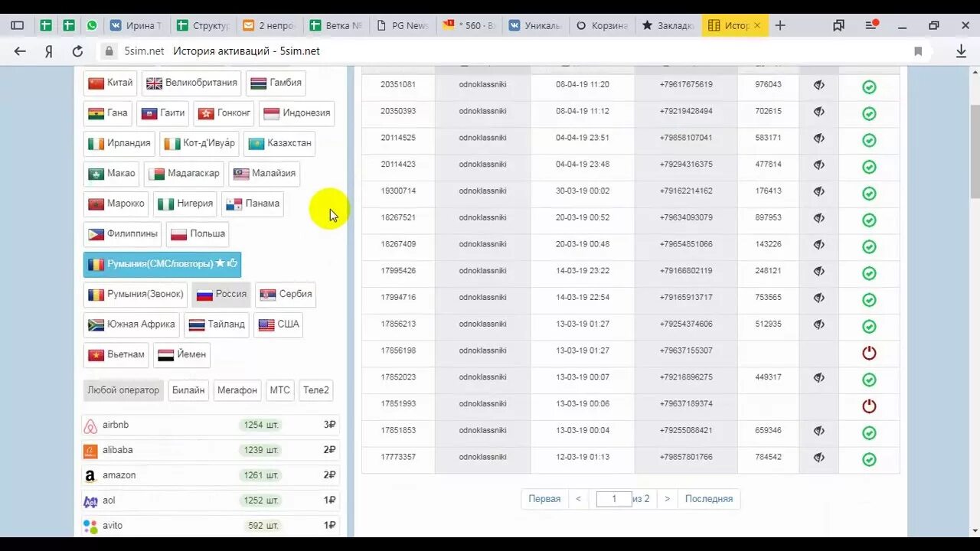980x551 pixels.
Task: Close the История tab
Action: tap(757, 25)
